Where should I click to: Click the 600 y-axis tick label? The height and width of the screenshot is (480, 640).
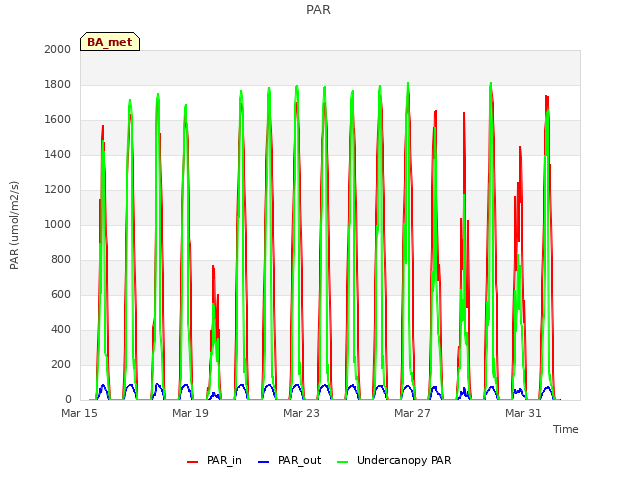(x=61, y=295)
